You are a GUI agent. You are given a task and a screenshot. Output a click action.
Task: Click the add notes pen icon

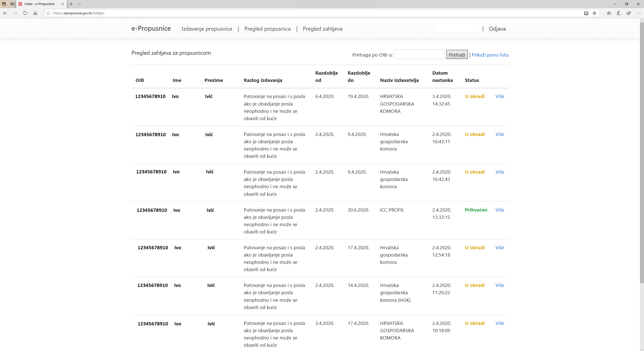[619, 13]
